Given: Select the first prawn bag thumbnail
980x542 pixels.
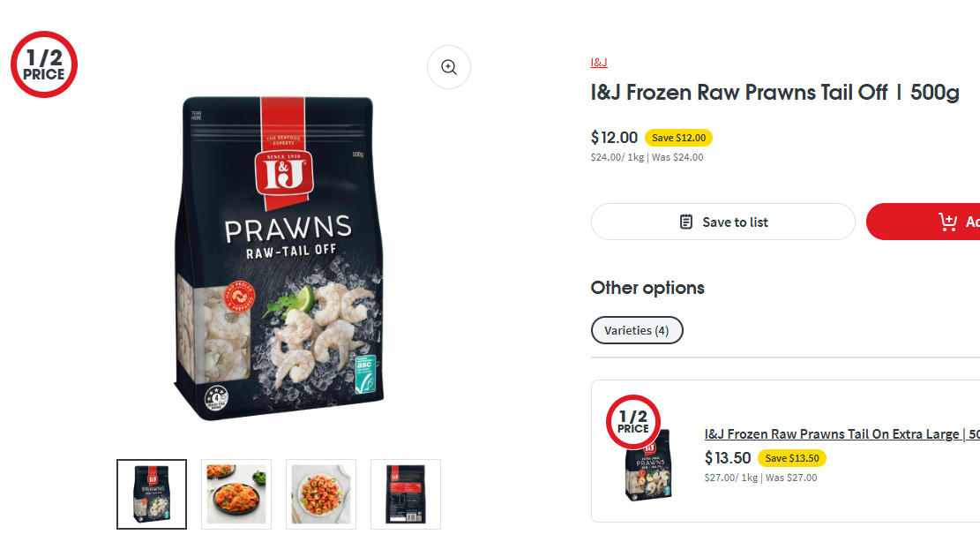Looking at the screenshot, I should (x=151, y=493).
